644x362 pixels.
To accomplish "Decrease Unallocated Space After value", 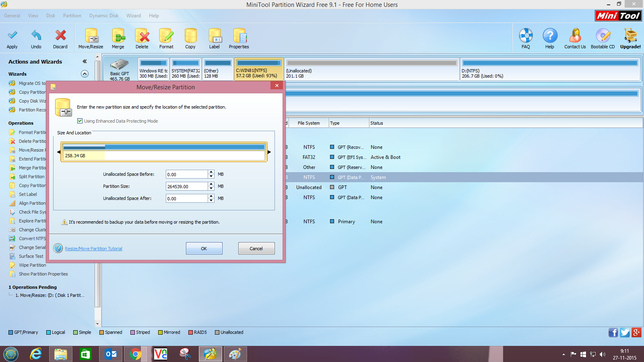I will 211,200.
